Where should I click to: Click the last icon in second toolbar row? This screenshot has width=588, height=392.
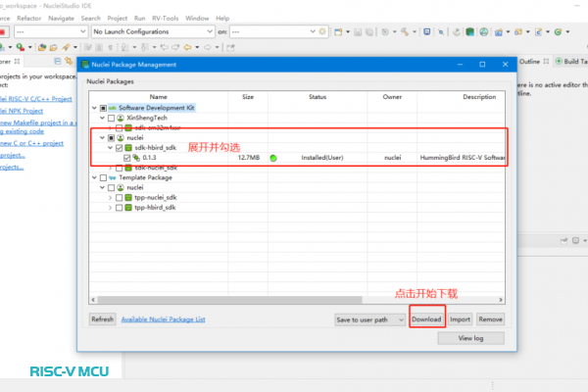pos(230,47)
